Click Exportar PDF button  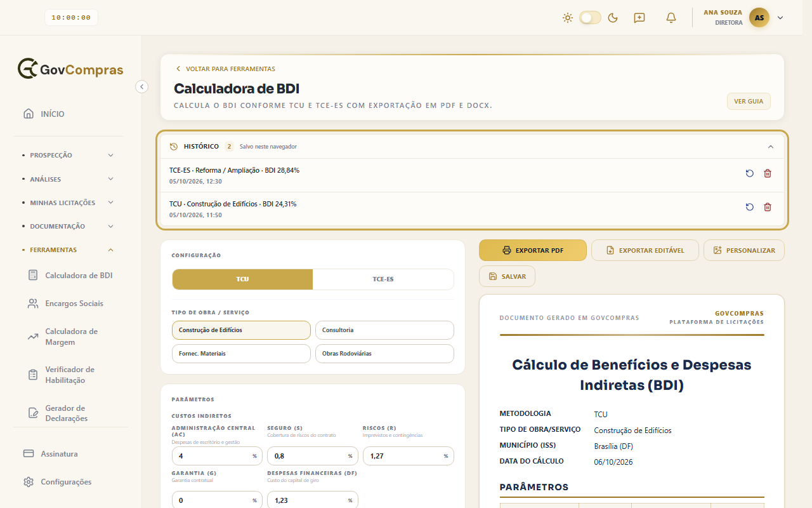tap(533, 250)
